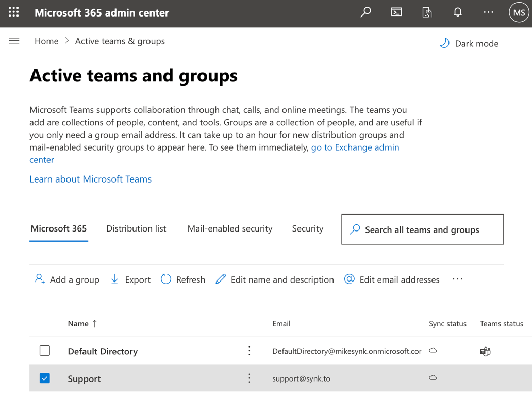Open the header ellipsis more options

click(488, 12)
